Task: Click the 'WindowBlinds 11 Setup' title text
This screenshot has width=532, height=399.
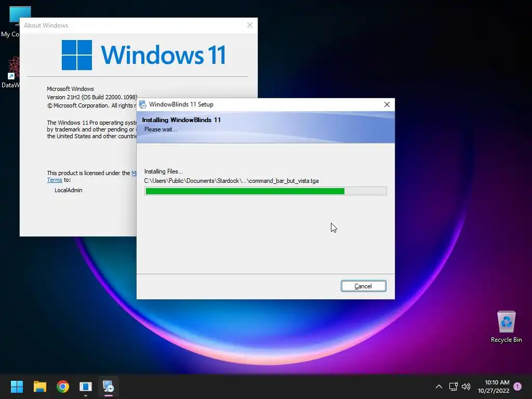Action: [x=181, y=104]
